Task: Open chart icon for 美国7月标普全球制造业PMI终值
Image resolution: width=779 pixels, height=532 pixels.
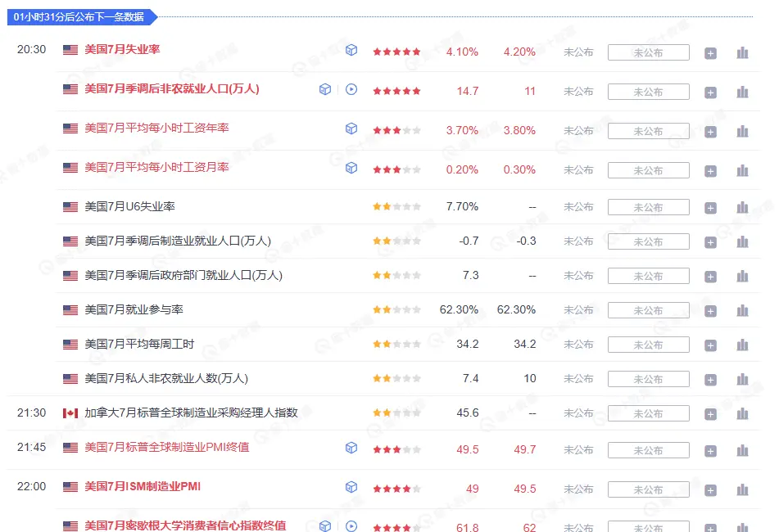Action: click(742, 451)
